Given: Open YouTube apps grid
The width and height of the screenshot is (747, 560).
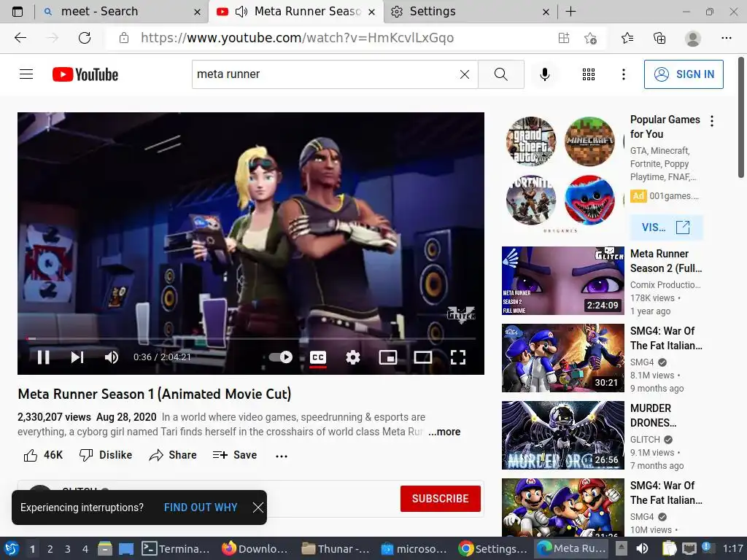Looking at the screenshot, I should 589,74.
